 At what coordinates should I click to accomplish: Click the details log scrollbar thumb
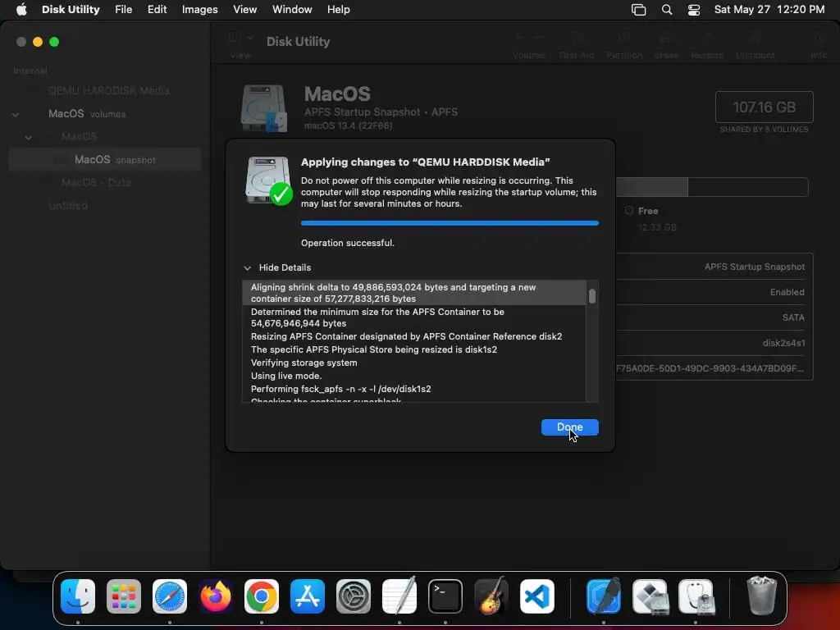[x=592, y=296]
